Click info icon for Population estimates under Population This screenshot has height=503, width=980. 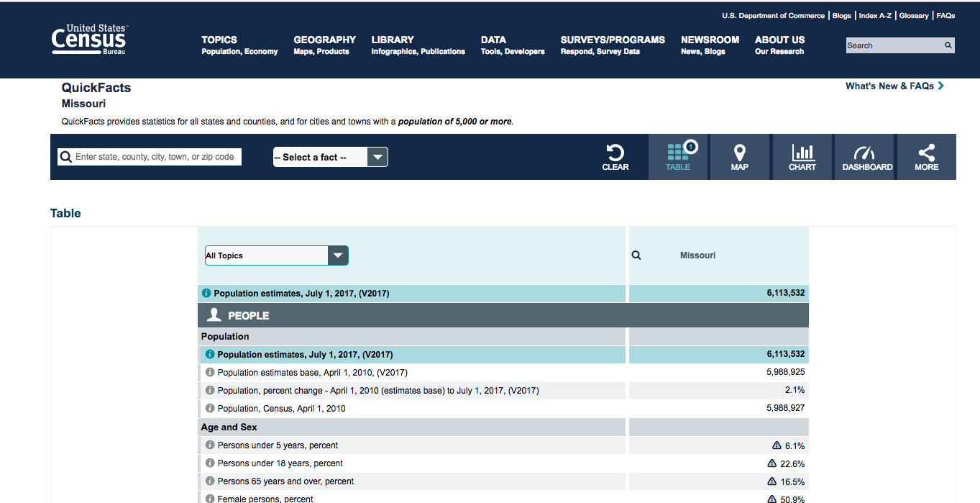point(210,354)
